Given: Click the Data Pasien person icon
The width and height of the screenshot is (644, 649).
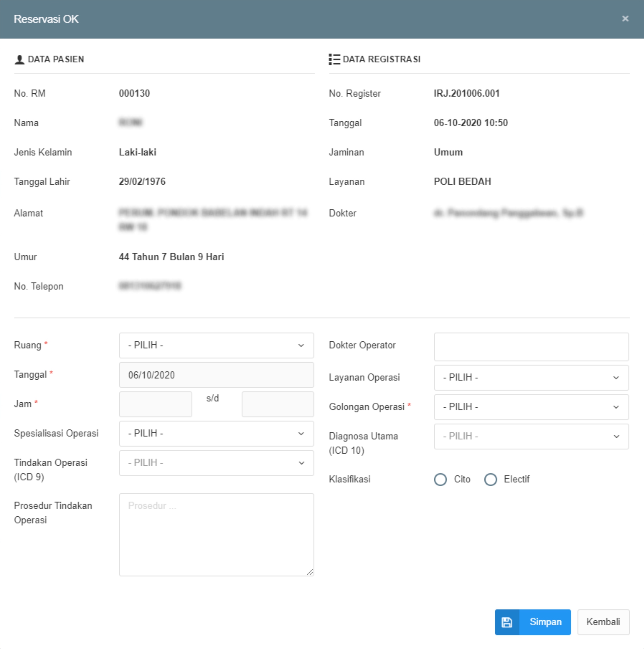Looking at the screenshot, I should [x=20, y=59].
